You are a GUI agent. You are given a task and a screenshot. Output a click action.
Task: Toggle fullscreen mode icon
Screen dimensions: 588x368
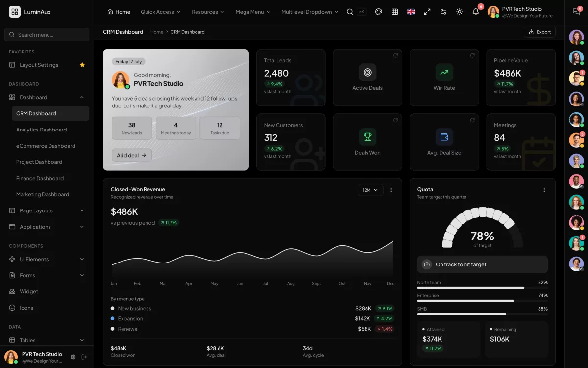point(427,12)
